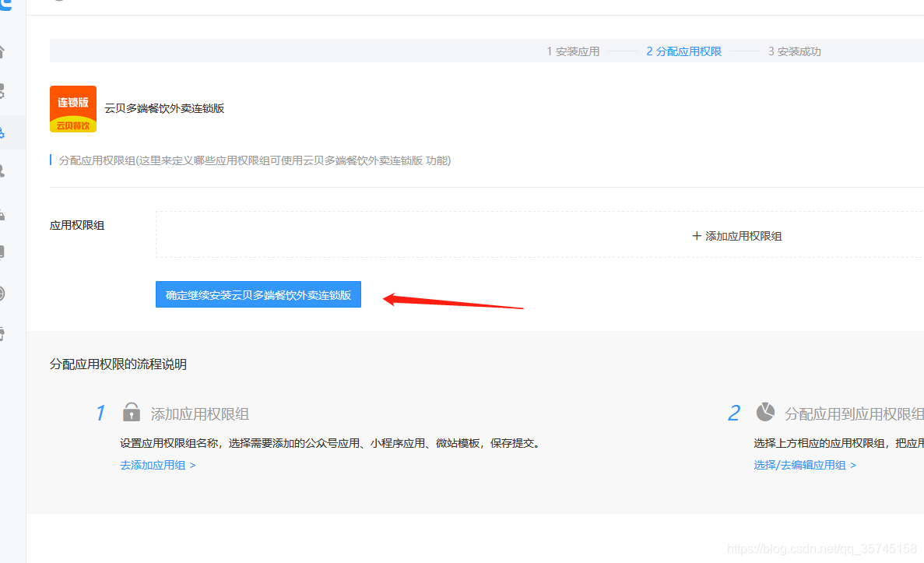
Task: Click the 分配应用权限组 description line
Action: (x=255, y=160)
